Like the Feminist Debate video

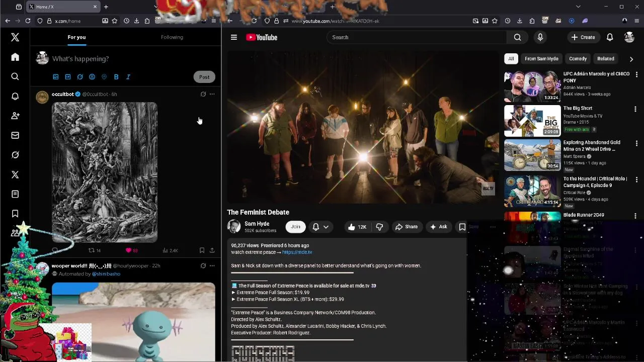357,227
